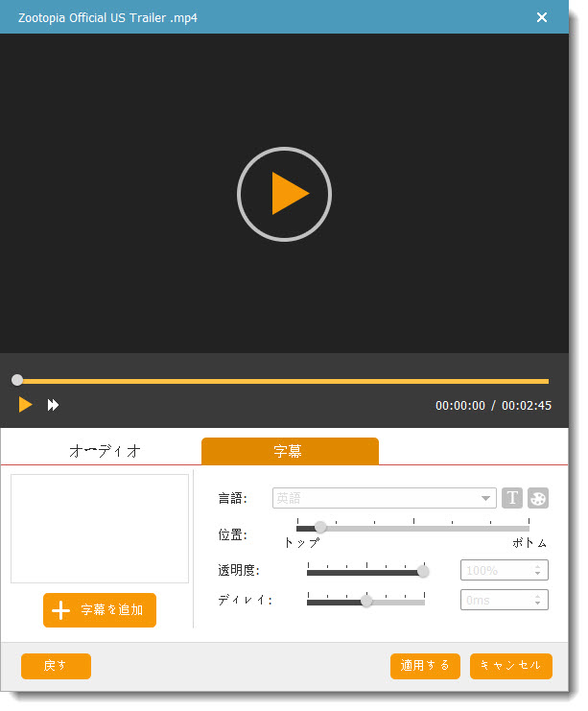Click the fast-forward icon
588x711 pixels.
(x=54, y=405)
